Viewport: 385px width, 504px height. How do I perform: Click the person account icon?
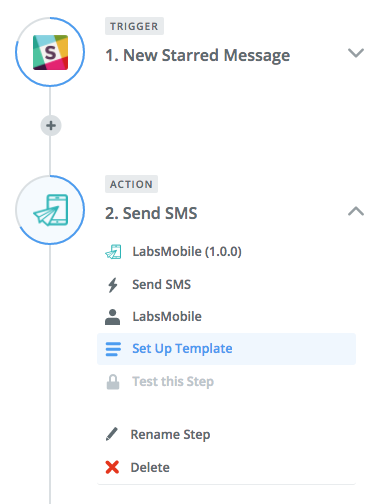click(112, 317)
